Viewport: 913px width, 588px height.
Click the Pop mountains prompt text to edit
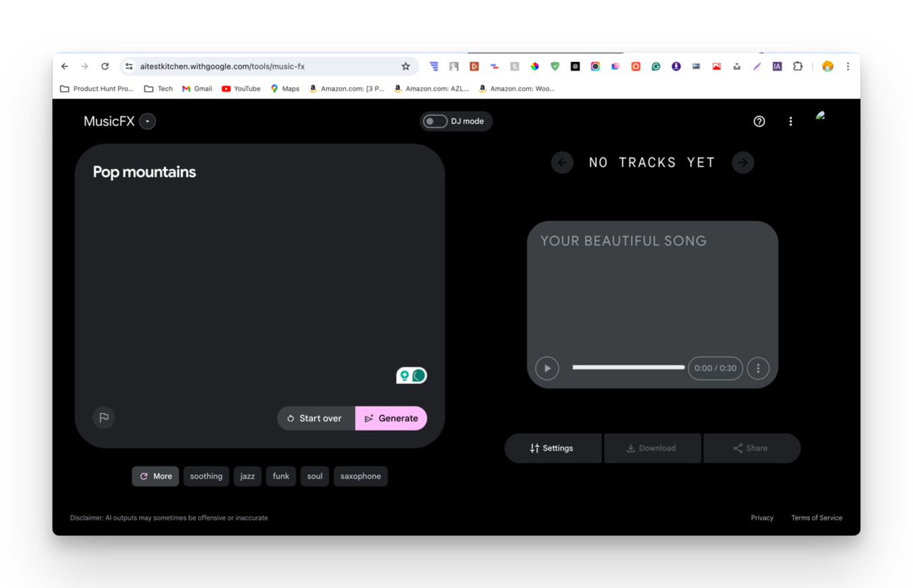click(144, 172)
